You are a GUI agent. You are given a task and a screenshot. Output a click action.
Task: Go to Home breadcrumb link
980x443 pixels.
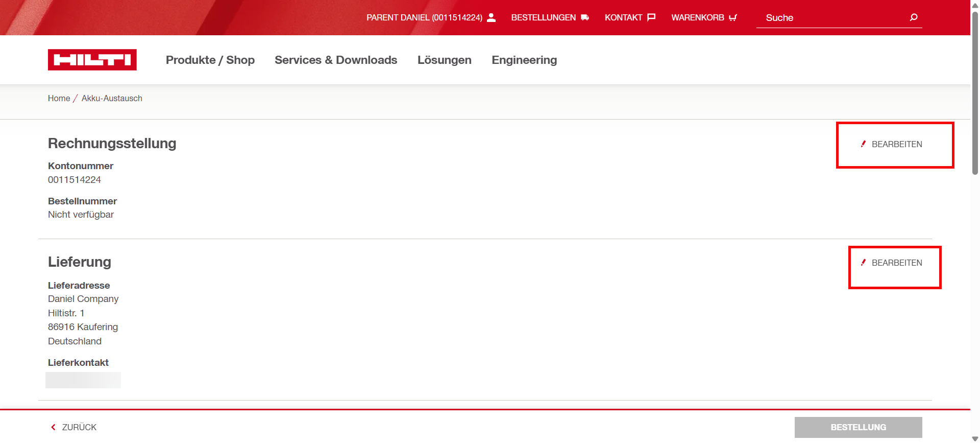coord(59,98)
